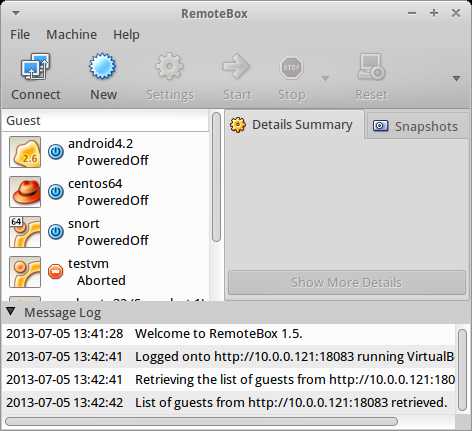Click the Connect toolbar icon

pos(35,66)
